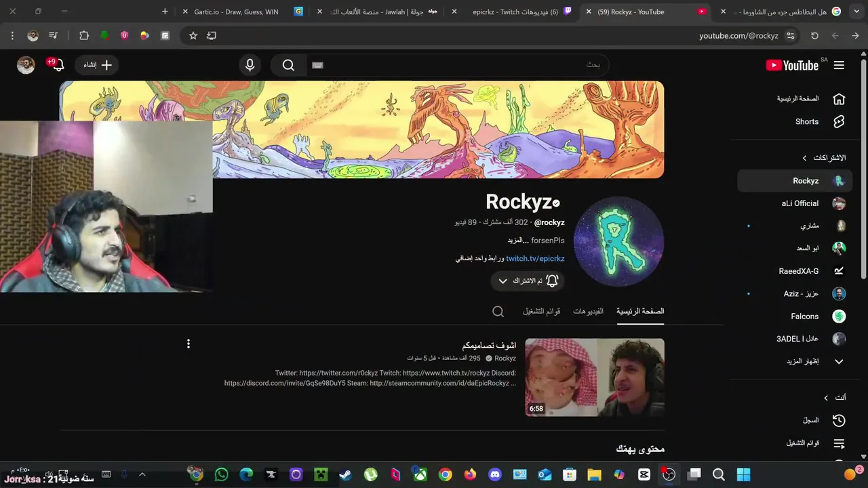
Task: Reload the page
Action: tap(814, 35)
